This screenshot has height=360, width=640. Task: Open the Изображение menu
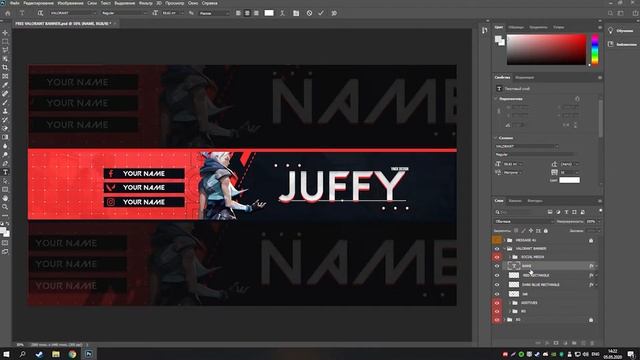[70, 3]
